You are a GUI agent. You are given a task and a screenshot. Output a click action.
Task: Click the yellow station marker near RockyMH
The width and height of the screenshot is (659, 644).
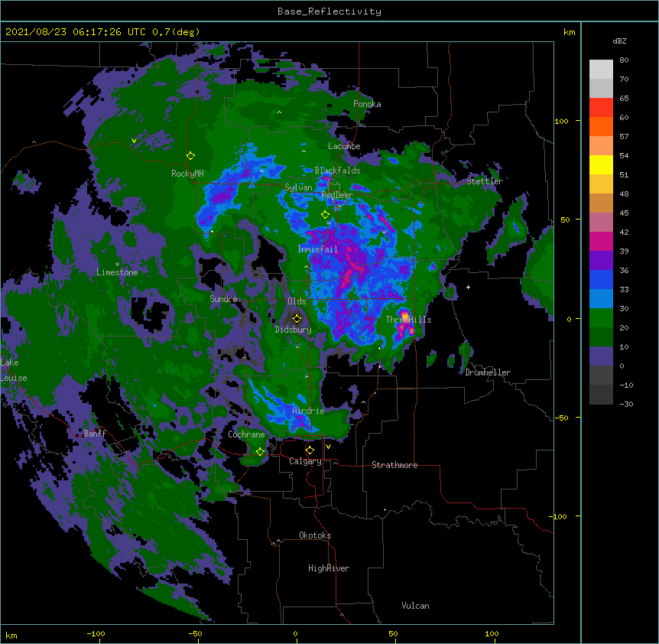pos(190,156)
